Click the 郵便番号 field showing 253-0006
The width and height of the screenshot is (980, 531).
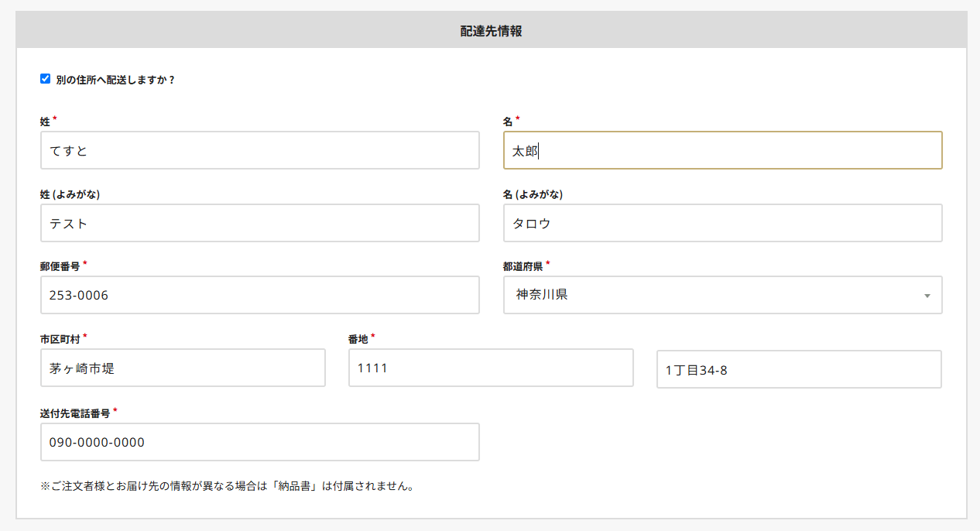[259, 295]
